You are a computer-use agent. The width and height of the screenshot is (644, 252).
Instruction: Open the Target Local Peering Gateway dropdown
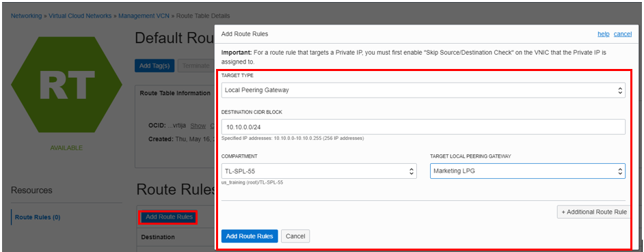[527, 171]
